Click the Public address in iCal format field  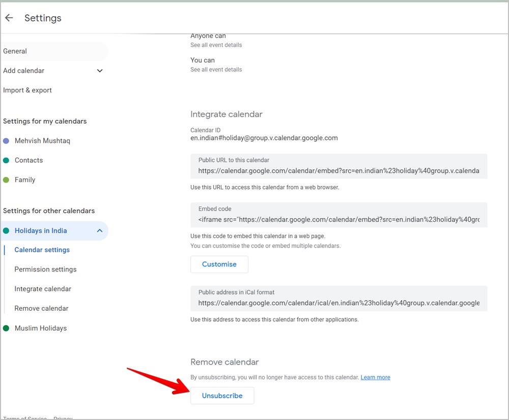338,298
